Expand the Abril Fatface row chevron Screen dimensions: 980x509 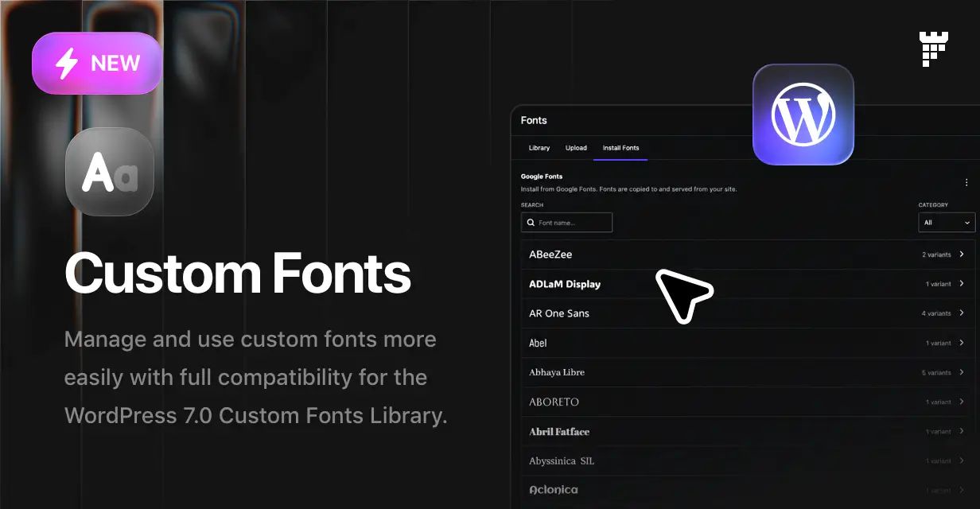962,431
